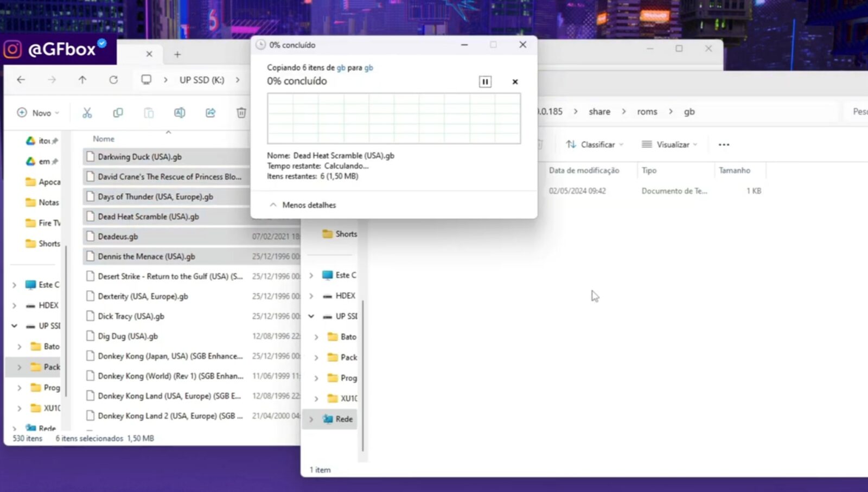The image size is (868, 492).
Task: Click the Rename icon in toolbar
Action: pos(180,113)
